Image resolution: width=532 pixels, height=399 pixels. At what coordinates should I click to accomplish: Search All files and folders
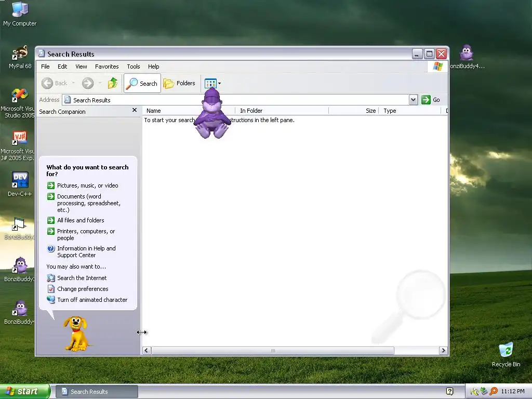pyautogui.click(x=75, y=220)
